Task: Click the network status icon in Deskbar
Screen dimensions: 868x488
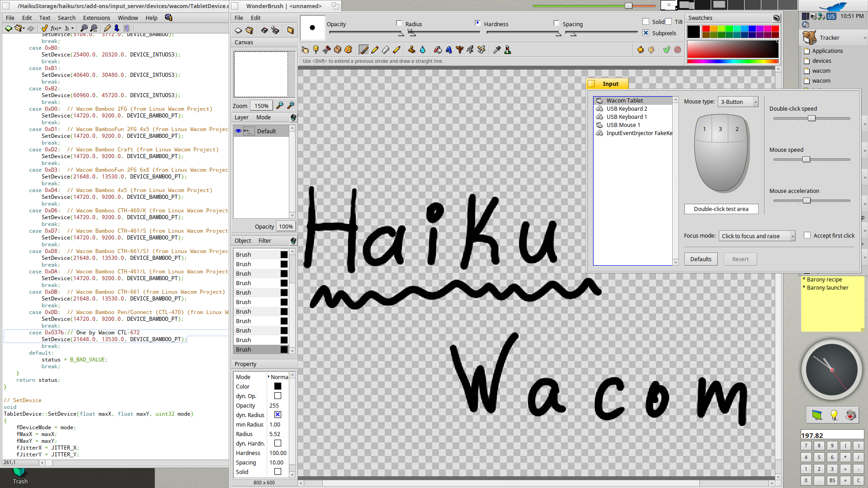Action: pos(822,16)
